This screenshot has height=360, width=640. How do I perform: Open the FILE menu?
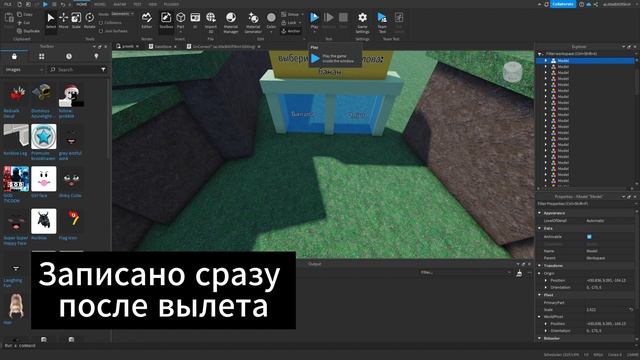coord(8,4)
